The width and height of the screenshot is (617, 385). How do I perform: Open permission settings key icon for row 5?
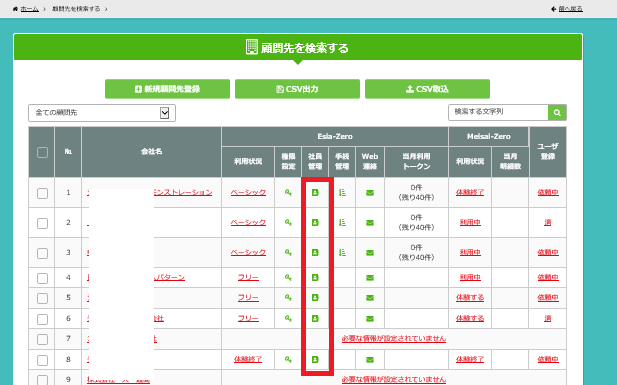point(288,298)
